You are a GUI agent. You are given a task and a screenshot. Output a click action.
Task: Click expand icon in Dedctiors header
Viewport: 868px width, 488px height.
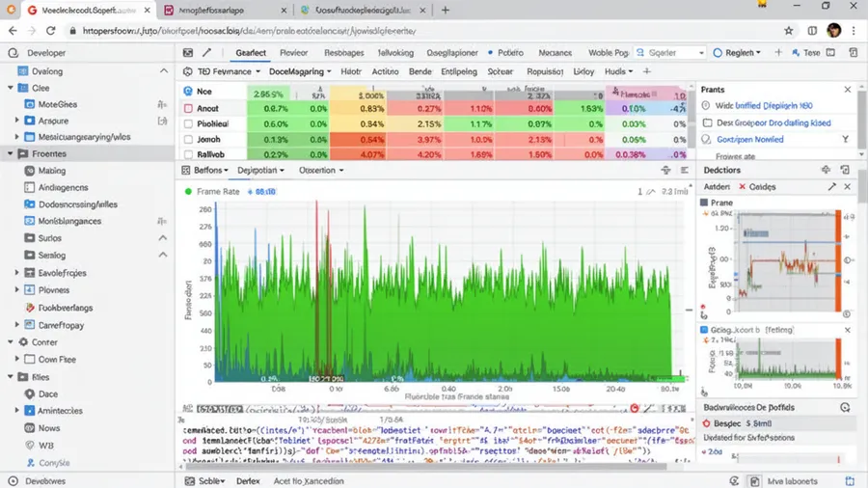point(845,170)
